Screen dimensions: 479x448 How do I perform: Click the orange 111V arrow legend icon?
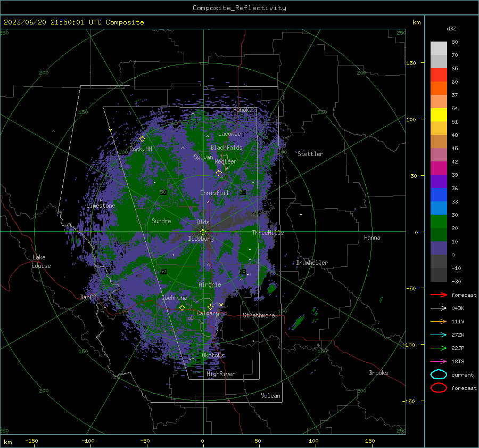[439, 321]
